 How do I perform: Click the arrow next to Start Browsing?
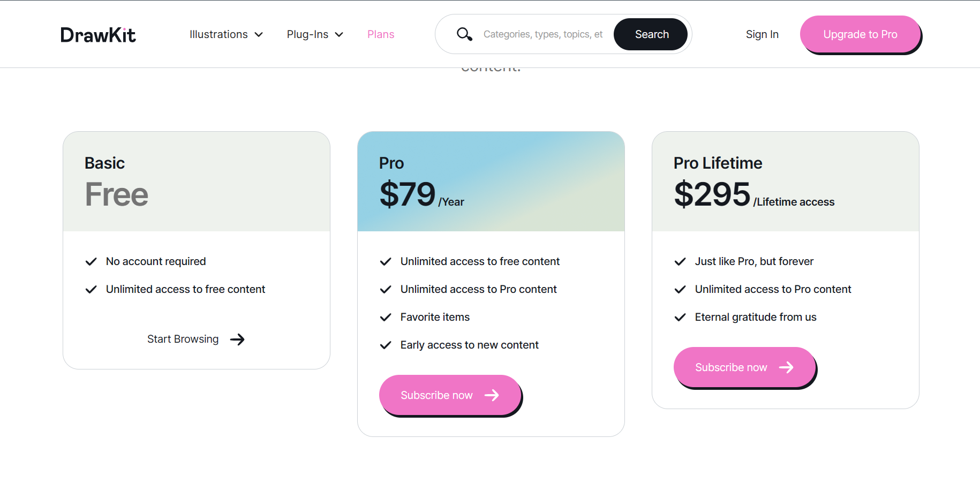coord(237,339)
